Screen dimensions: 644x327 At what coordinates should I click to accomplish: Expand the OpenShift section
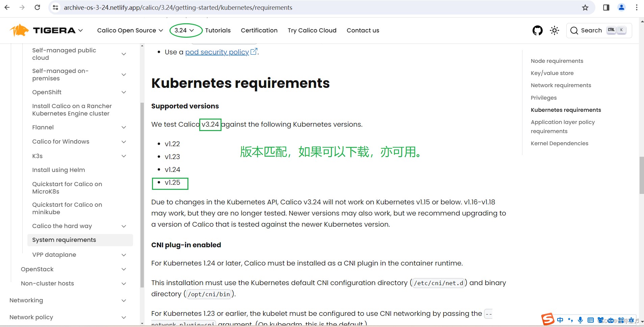pyautogui.click(x=124, y=92)
